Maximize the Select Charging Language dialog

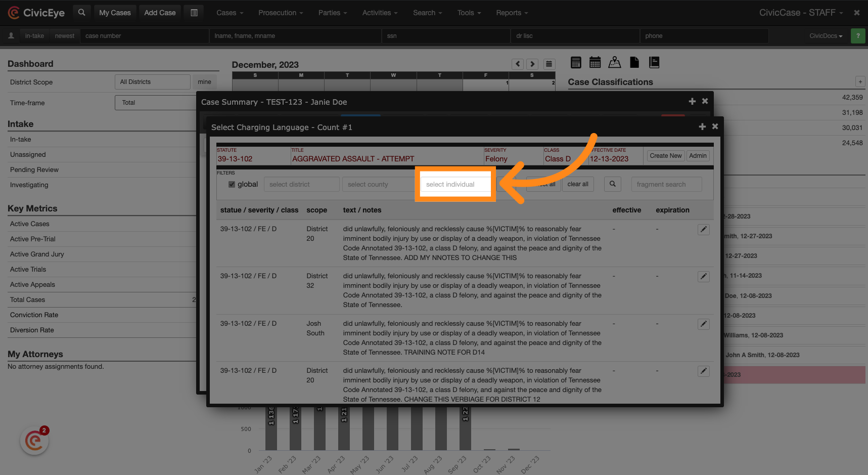pos(702,126)
